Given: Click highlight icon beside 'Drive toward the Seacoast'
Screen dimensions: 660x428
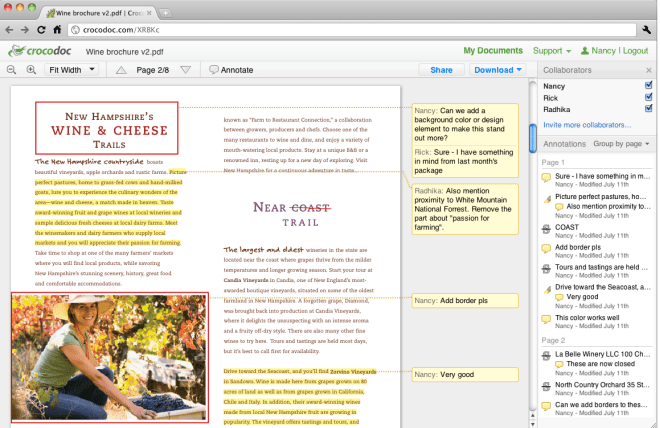Looking at the screenshot, I should (547, 289).
